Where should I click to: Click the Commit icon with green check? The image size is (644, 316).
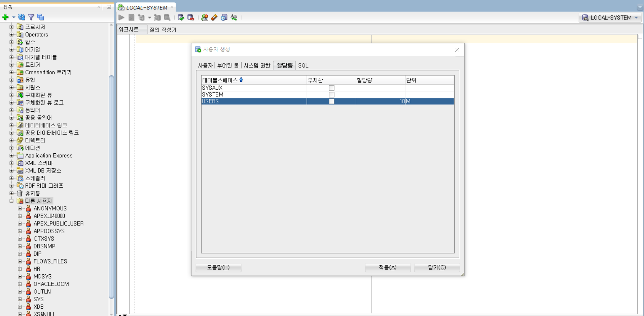point(181,17)
